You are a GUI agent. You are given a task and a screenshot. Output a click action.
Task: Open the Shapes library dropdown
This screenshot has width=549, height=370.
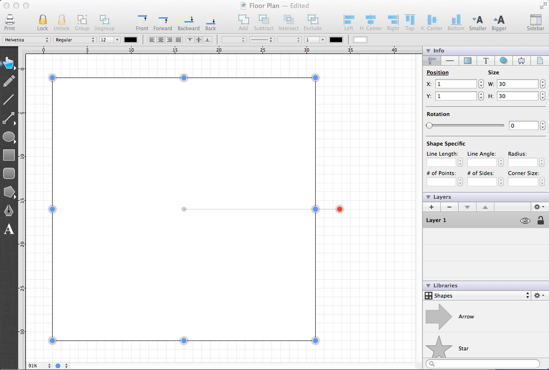coord(477,296)
